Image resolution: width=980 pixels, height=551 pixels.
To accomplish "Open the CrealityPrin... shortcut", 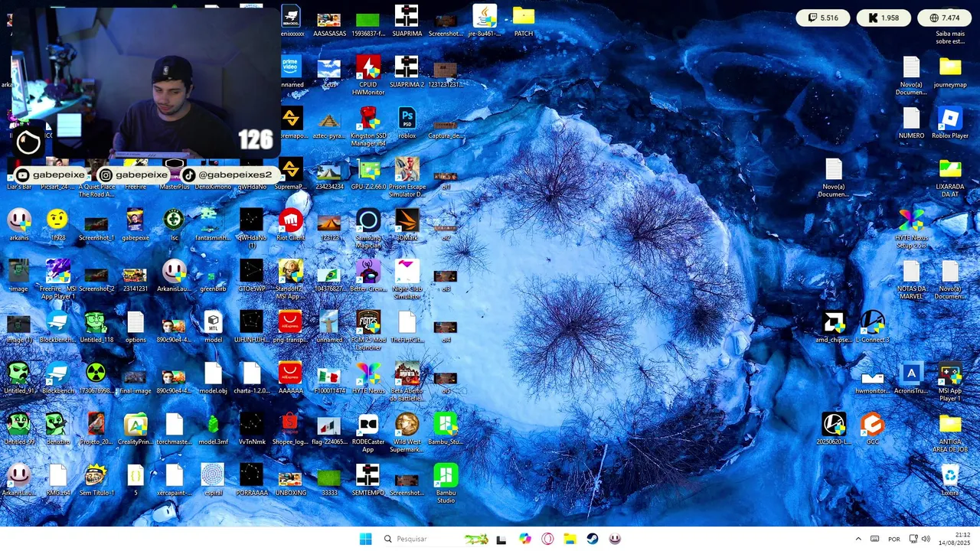I will click(x=136, y=429).
